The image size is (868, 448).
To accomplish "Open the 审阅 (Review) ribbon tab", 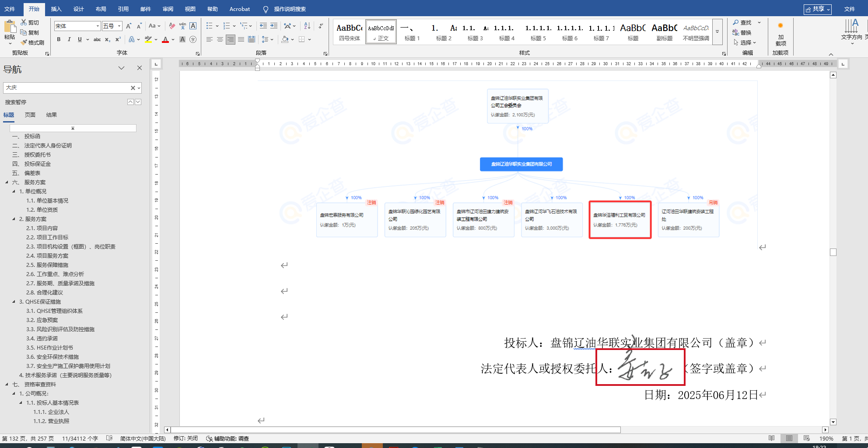I will point(168,9).
